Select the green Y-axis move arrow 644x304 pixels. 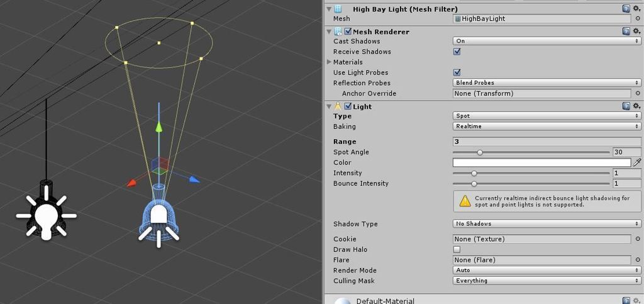tap(159, 127)
